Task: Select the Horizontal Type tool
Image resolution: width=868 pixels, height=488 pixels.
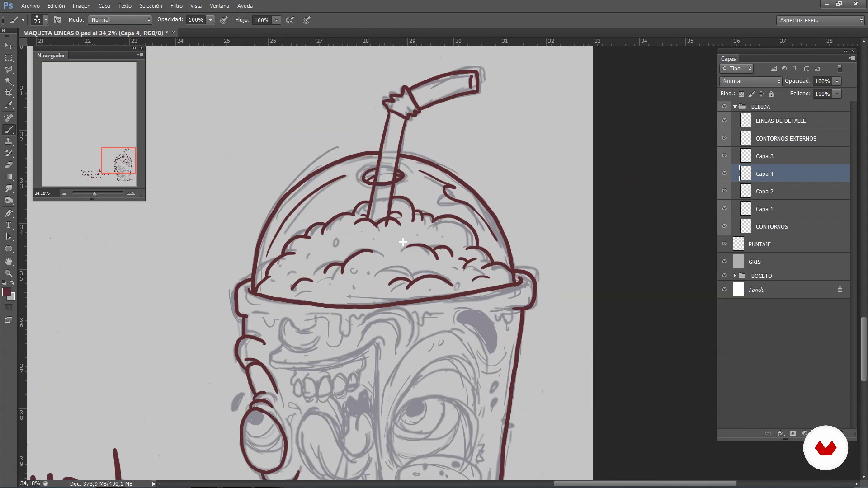Action: (9, 225)
